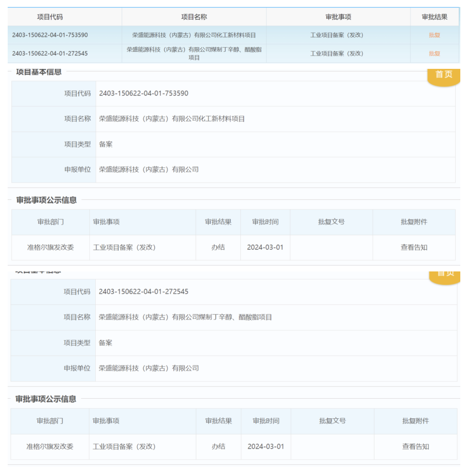Click date 2024-03-01 in second approval table

266,447
